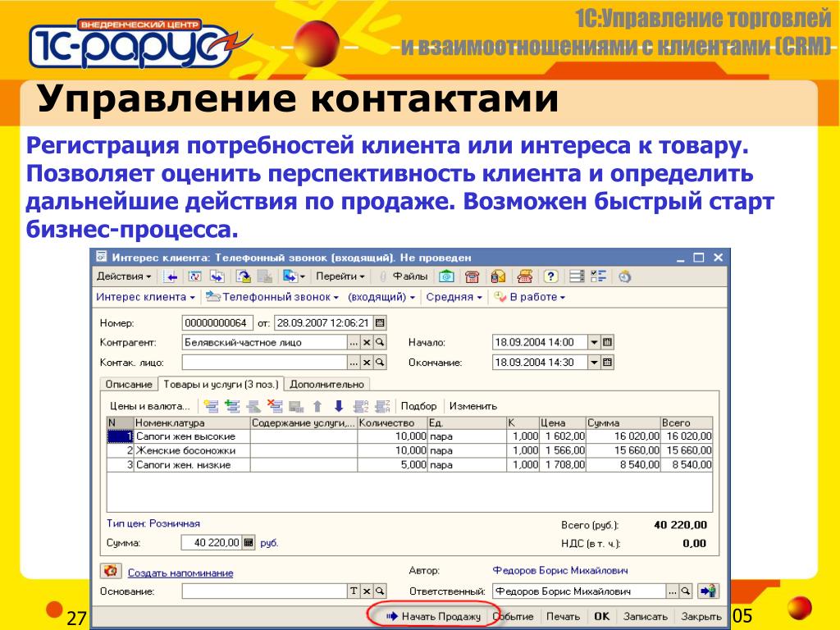
Task: Click the add new row table icon
Action: (211, 406)
